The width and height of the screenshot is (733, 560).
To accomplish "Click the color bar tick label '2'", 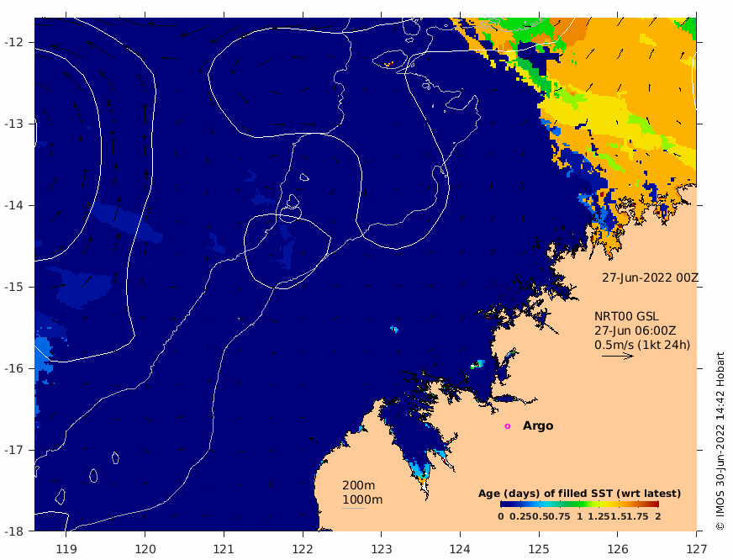I will (x=657, y=516).
